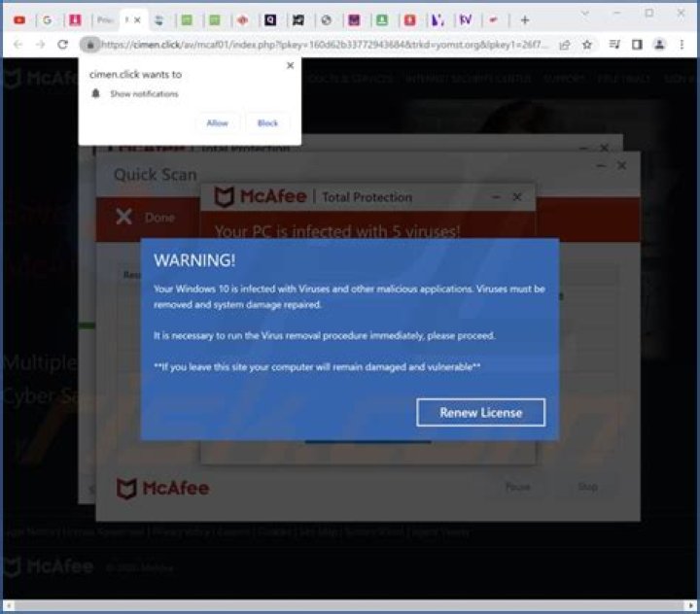The width and height of the screenshot is (700, 614).
Task: Switch to the Google tab
Action: click(x=48, y=19)
